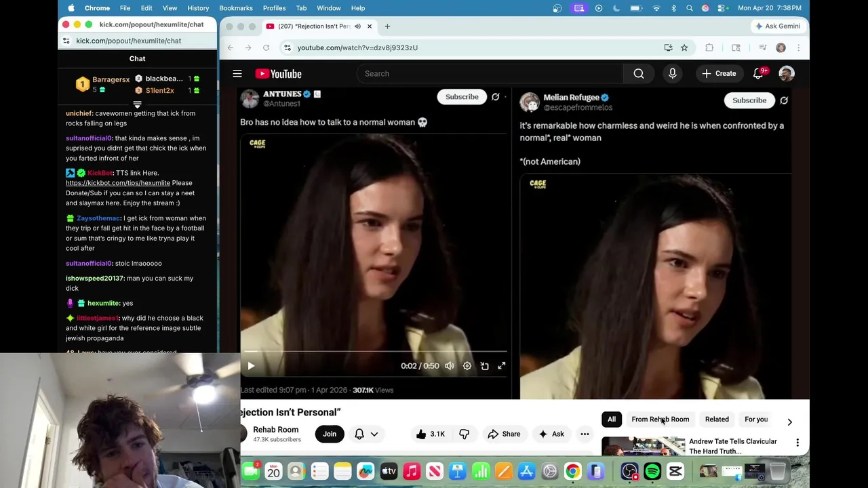Viewport: 868px width, 488px height.
Task: Open the Window menu
Action: coord(329,8)
